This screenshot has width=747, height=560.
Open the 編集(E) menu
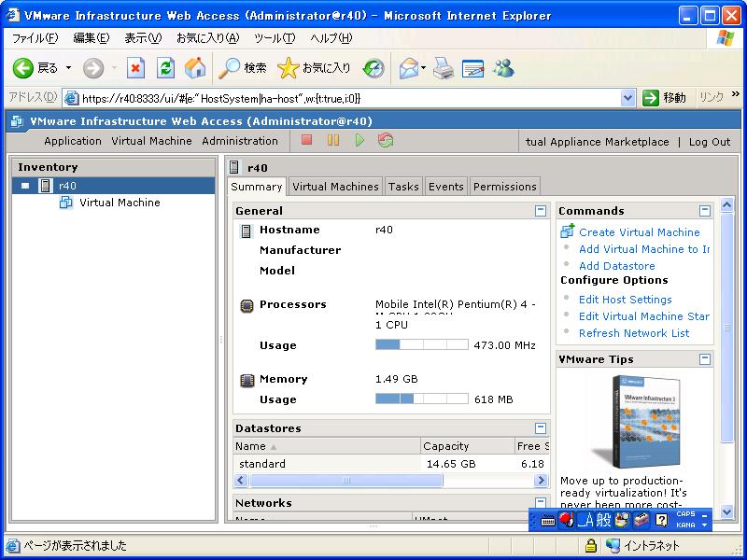(91, 38)
